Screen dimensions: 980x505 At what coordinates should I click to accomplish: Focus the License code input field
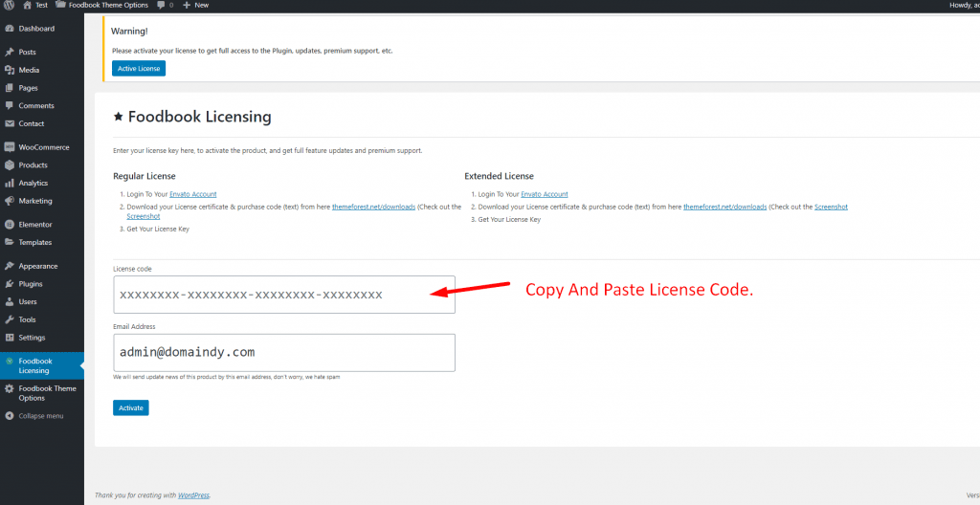click(x=283, y=295)
